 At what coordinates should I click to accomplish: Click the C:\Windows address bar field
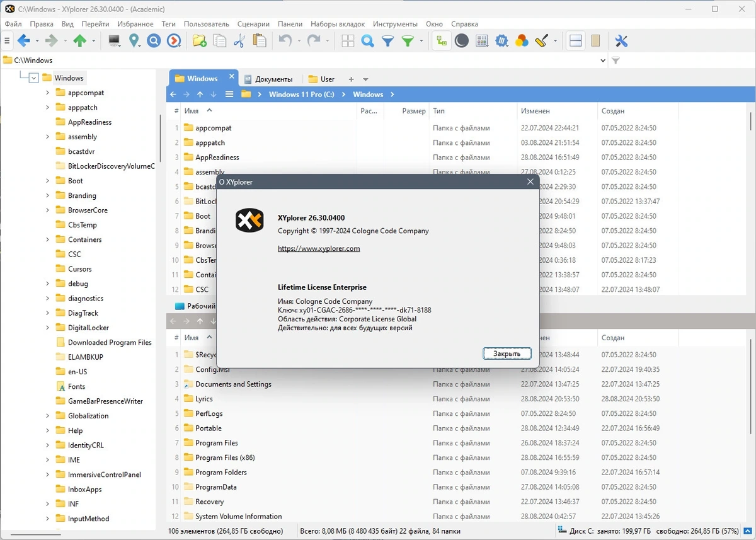pos(299,60)
